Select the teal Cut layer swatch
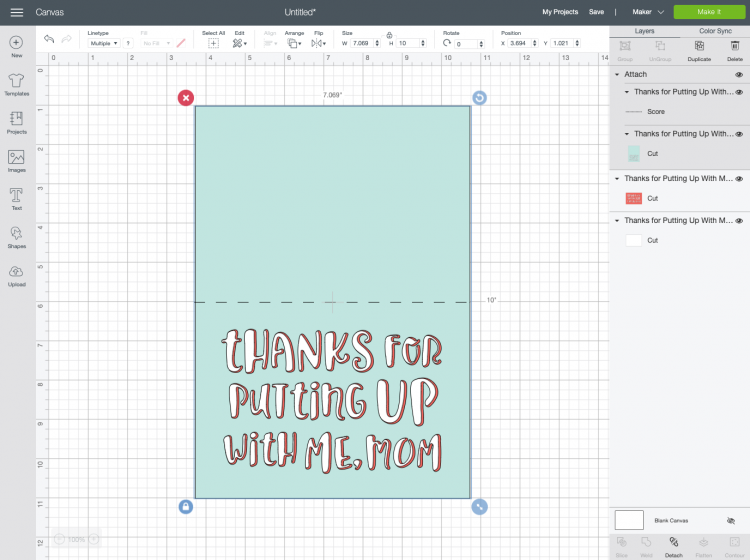 point(633,154)
